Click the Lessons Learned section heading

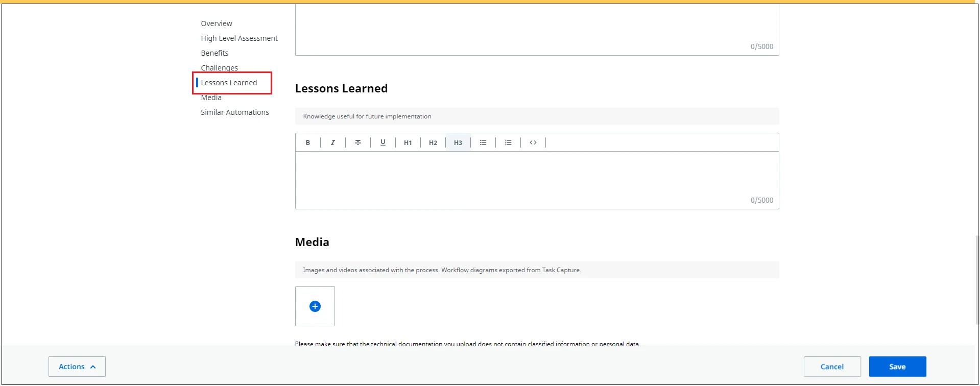341,88
